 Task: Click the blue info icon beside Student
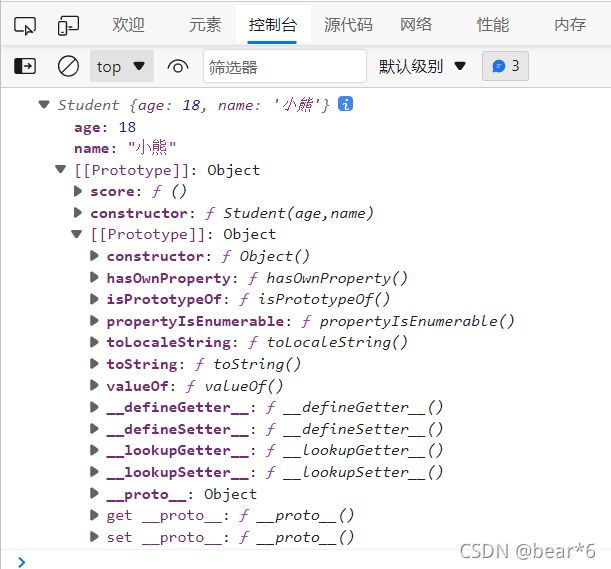[x=345, y=104]
